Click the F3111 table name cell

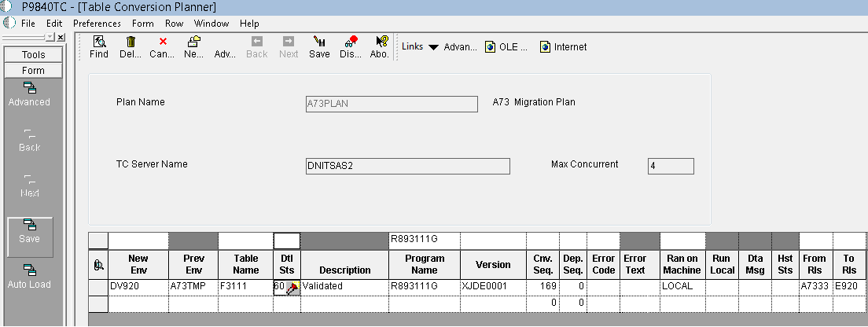tap(246, 287)
